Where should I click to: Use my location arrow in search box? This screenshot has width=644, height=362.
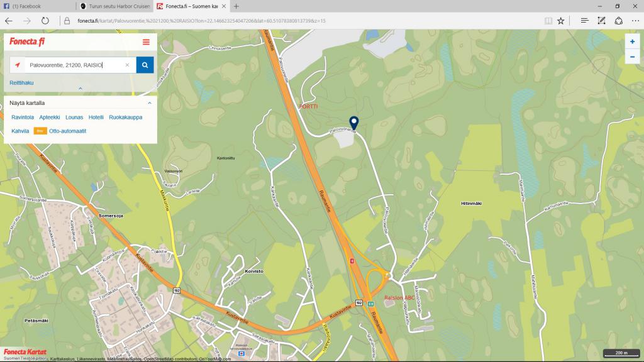(x=18, y=65)
